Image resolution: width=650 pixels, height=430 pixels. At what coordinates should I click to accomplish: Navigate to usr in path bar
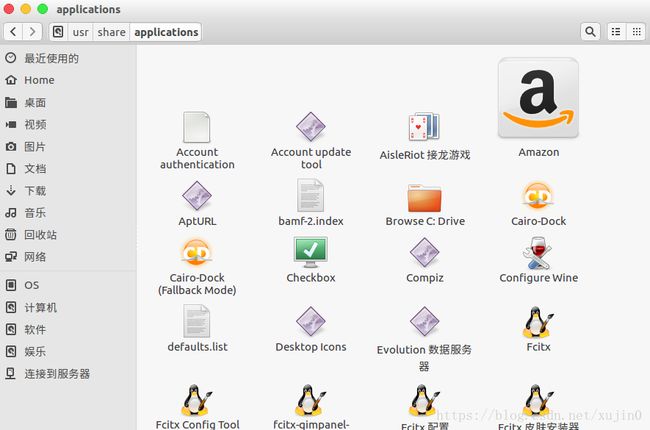[x=80, y=32]
